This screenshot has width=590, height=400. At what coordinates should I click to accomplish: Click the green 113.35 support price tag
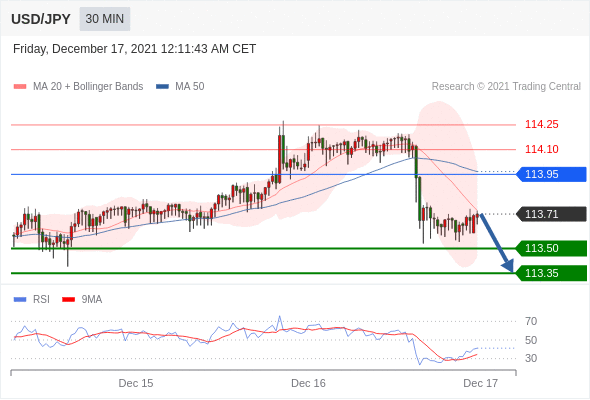[x=551, y=273]
